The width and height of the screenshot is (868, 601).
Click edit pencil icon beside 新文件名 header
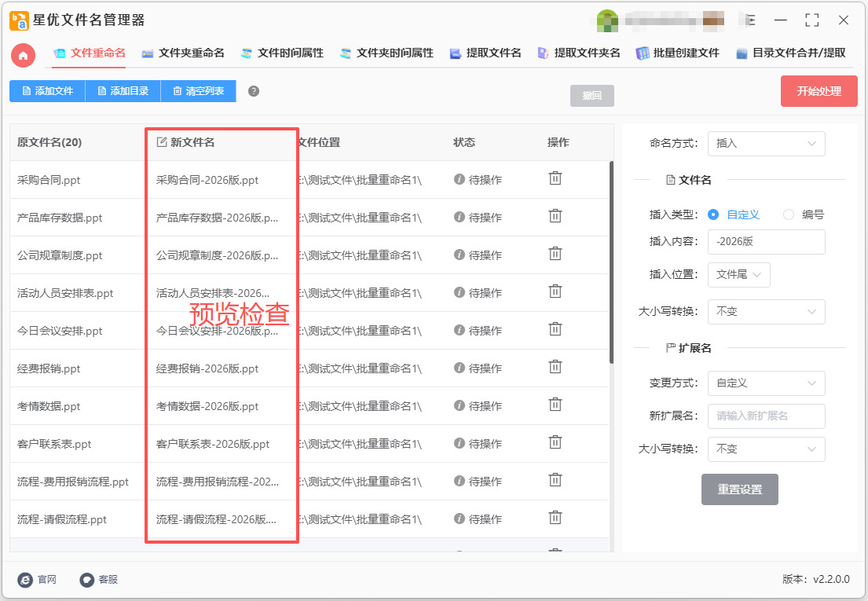pos(162,142)
